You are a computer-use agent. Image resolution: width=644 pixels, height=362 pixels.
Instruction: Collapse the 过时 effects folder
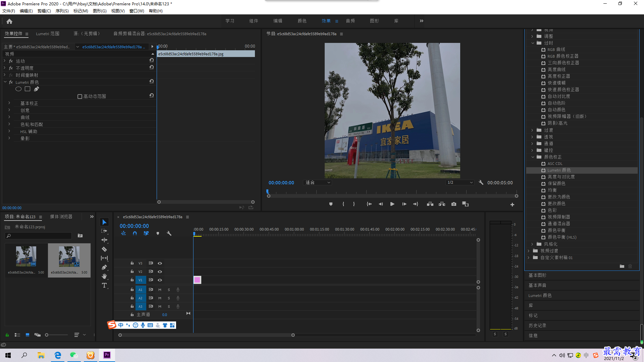533,43
